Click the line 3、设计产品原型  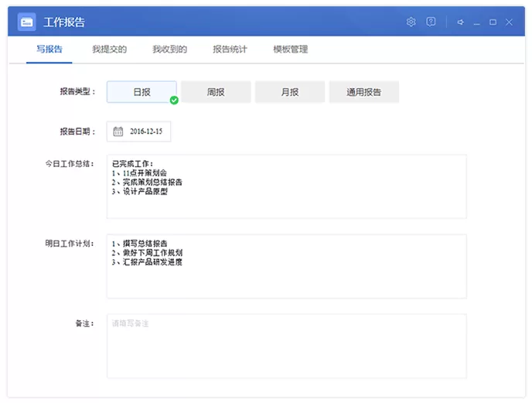[139, 192]
